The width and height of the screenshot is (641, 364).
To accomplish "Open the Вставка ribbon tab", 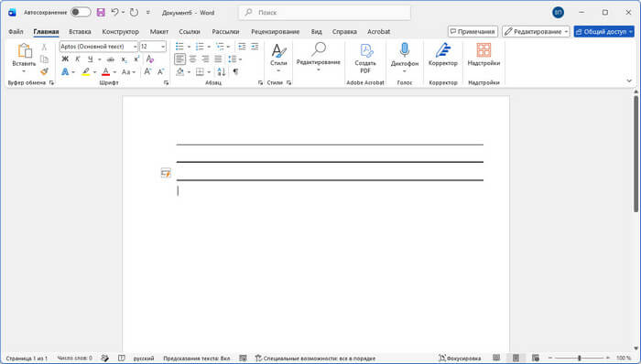I will (x=80, y=31).
